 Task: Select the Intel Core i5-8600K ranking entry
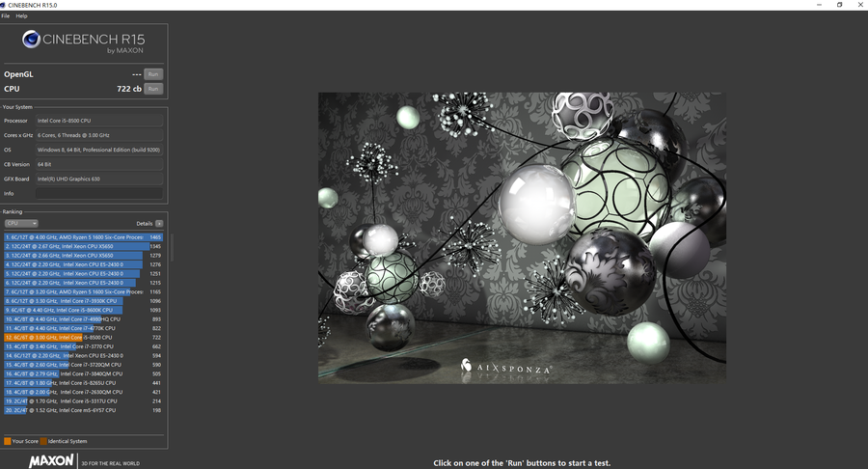point(77,310)
